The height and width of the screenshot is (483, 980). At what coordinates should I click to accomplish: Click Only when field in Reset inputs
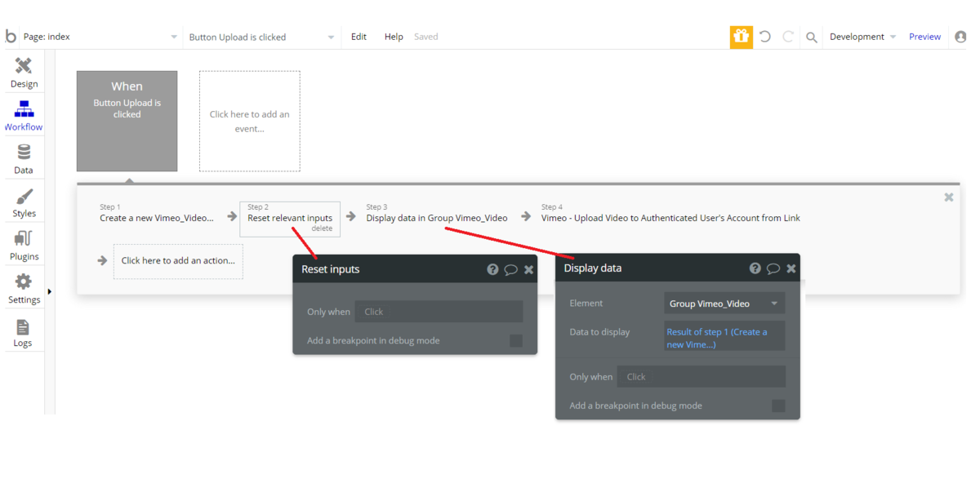pyautogui.click(x=439, y=312)
